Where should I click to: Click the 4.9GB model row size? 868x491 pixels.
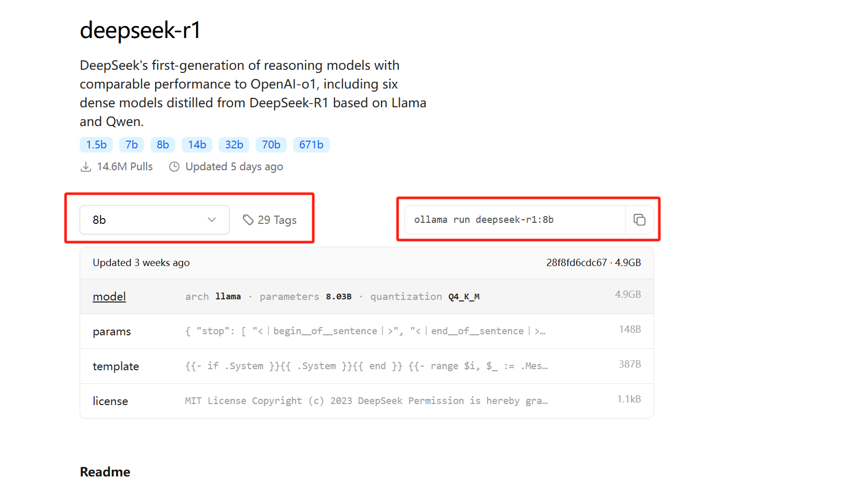pos(628,295)
